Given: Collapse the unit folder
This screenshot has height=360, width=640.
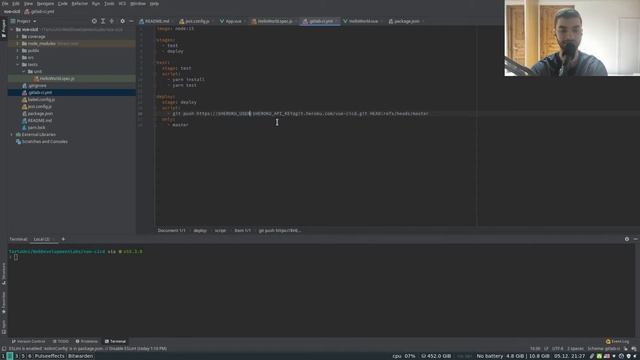Looking at the screenshot, I should (x=24, y=71).
